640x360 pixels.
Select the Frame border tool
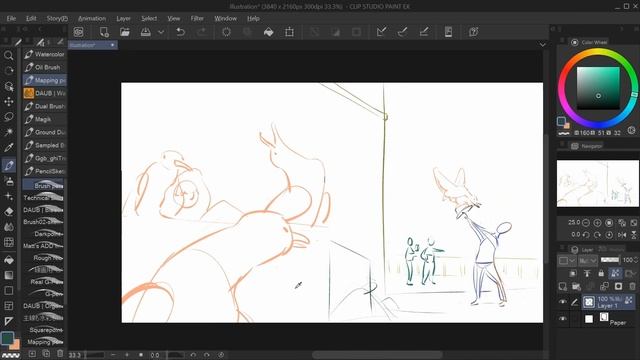(8, 306)
